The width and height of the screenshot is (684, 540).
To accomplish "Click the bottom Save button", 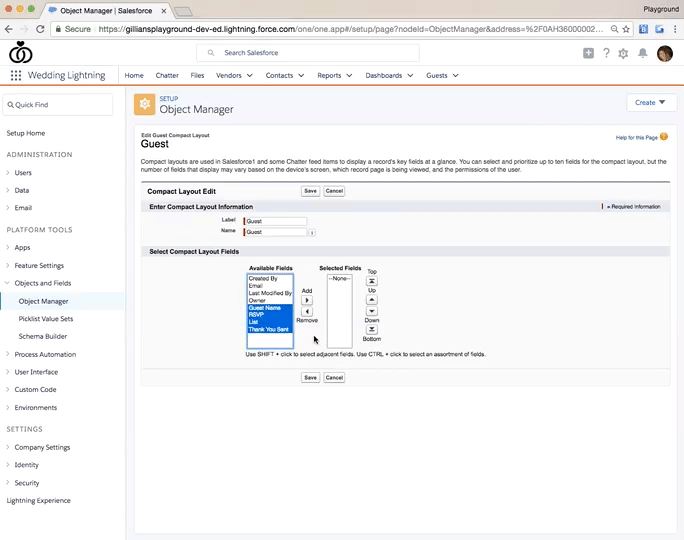I will pos(310,378).
